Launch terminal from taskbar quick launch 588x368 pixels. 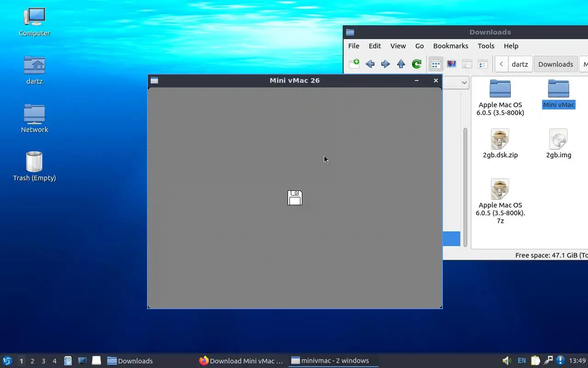click(82, 361)
